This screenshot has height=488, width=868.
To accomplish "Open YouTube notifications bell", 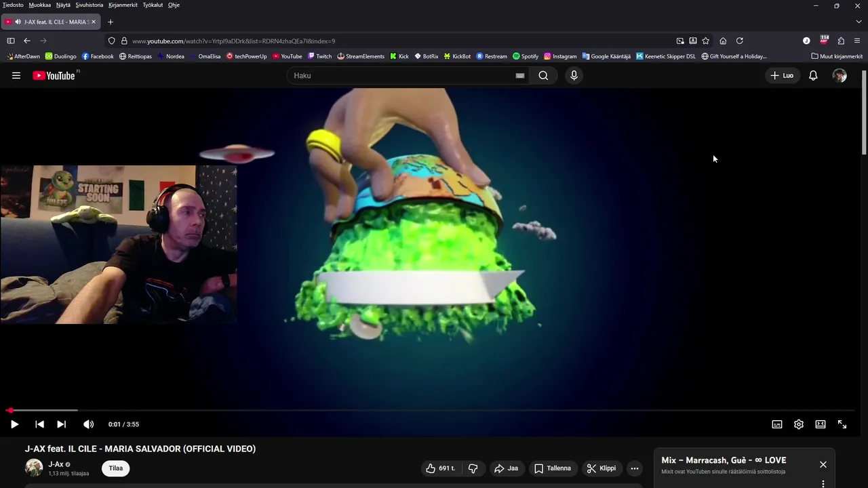I will coord(813,75).
